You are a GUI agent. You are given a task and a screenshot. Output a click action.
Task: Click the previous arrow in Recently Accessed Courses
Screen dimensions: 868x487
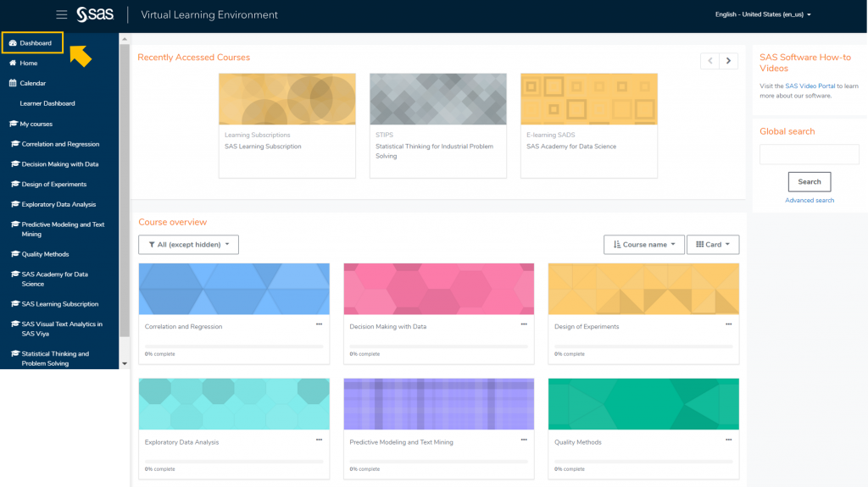(x=709, y=61)
